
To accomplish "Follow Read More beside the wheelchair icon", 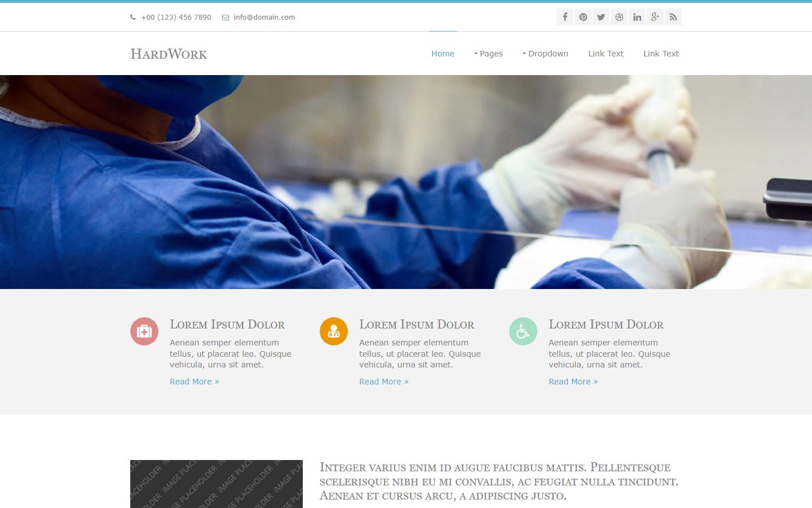I will [x=573, y=382].
